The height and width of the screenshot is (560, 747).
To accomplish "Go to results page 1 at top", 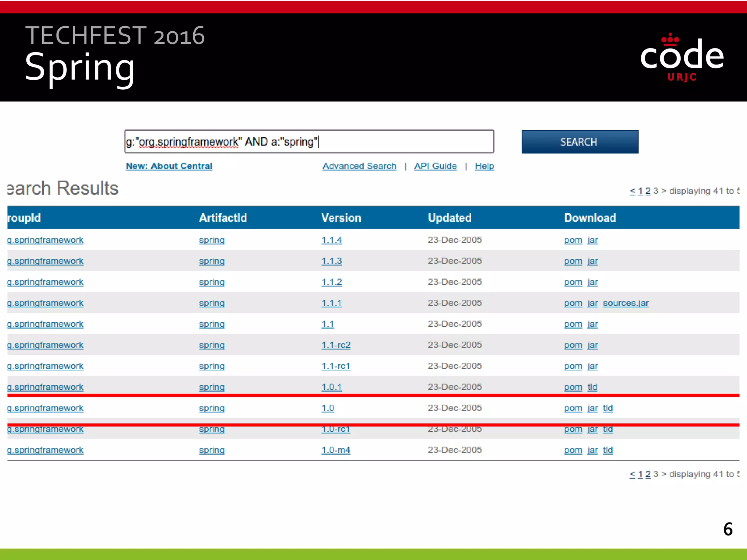I will (640, 191).
